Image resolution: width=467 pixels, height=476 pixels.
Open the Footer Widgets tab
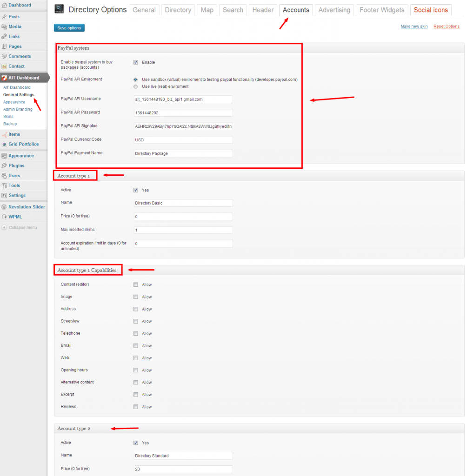tap(382, 10)
